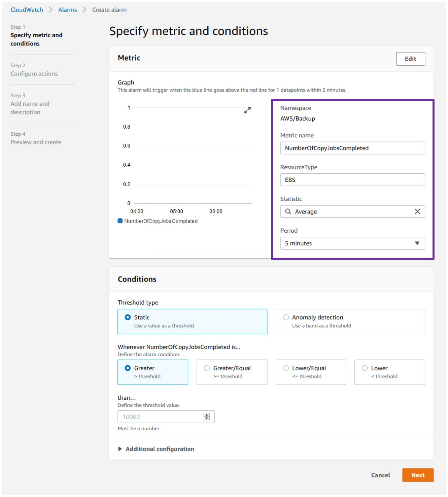This screenshot has height=497, width=448.
Task: Cancel the alarm creation
Action: tap(380, 475)
